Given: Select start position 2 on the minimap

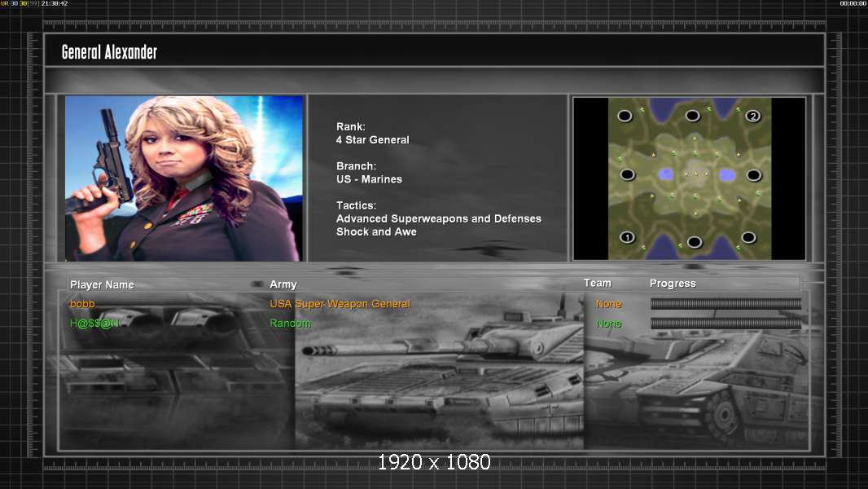Looking at the screenshot, I should pos(753,116).
